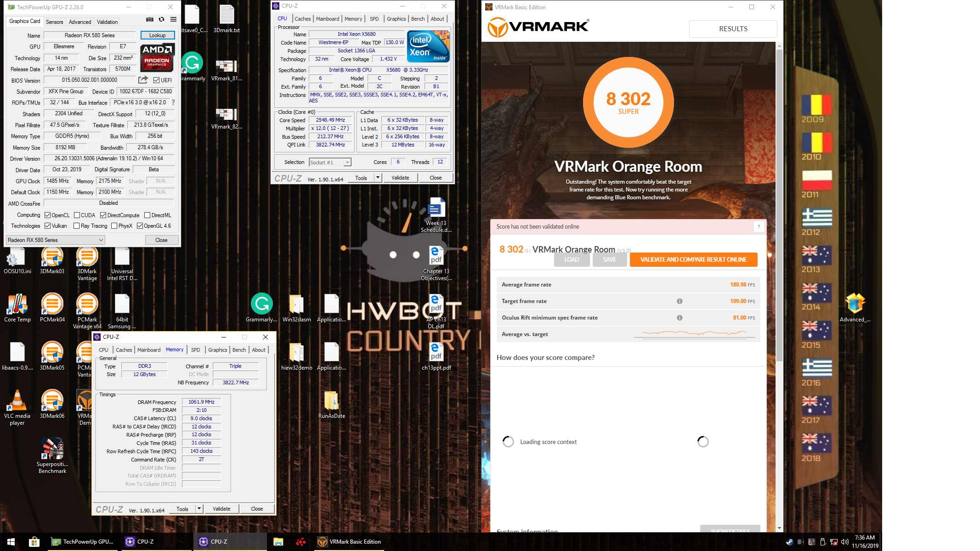Open 3DMark06 desktop shortcut
Screen dimensions: 980x551
click(52, 404)
